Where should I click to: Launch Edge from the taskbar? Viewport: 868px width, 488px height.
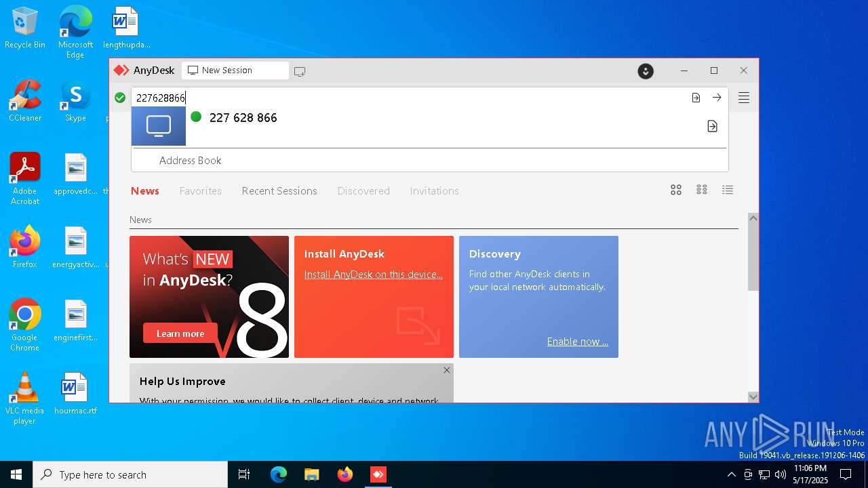279,474
